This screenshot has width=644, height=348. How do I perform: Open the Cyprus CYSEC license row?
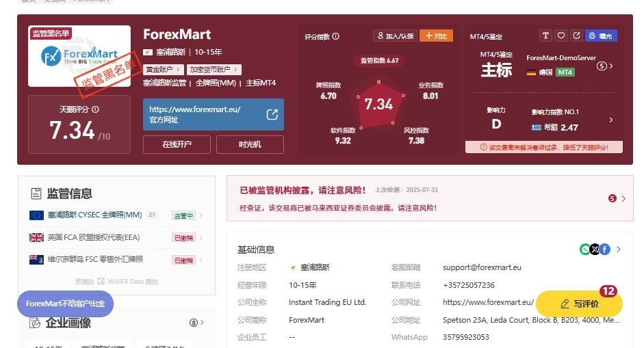point(116,215)
